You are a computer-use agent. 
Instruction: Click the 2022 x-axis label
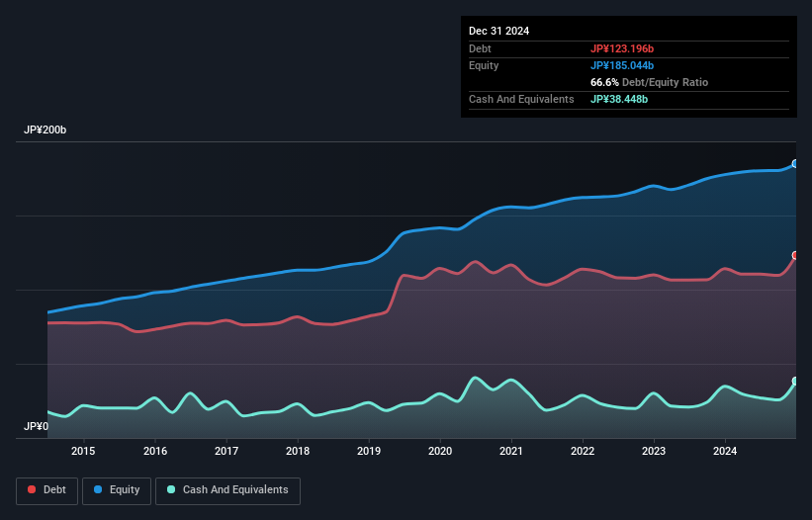pos(583,451)
